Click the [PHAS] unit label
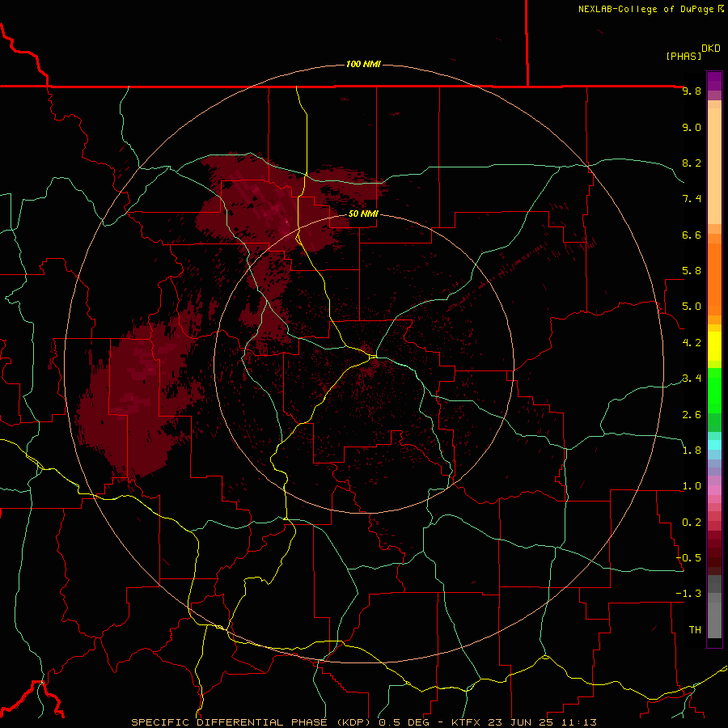Screen dimensions: 728x728 [684, 56]
